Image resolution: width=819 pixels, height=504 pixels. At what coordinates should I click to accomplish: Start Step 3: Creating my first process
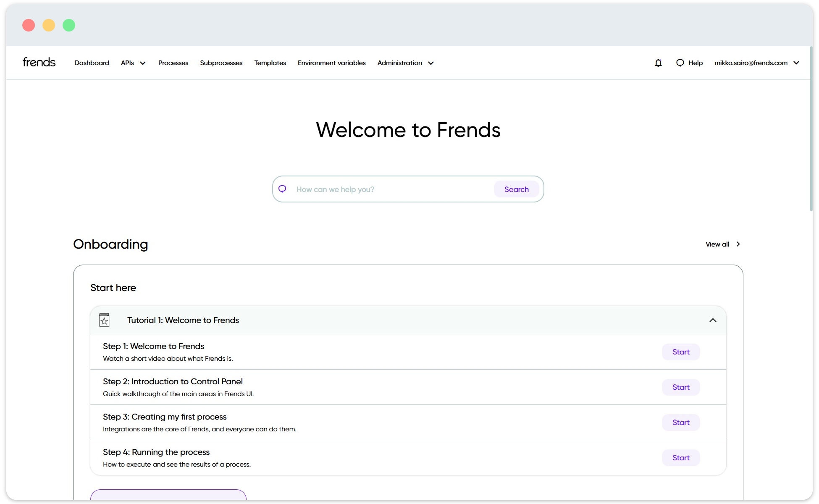(x=680, y=423)
